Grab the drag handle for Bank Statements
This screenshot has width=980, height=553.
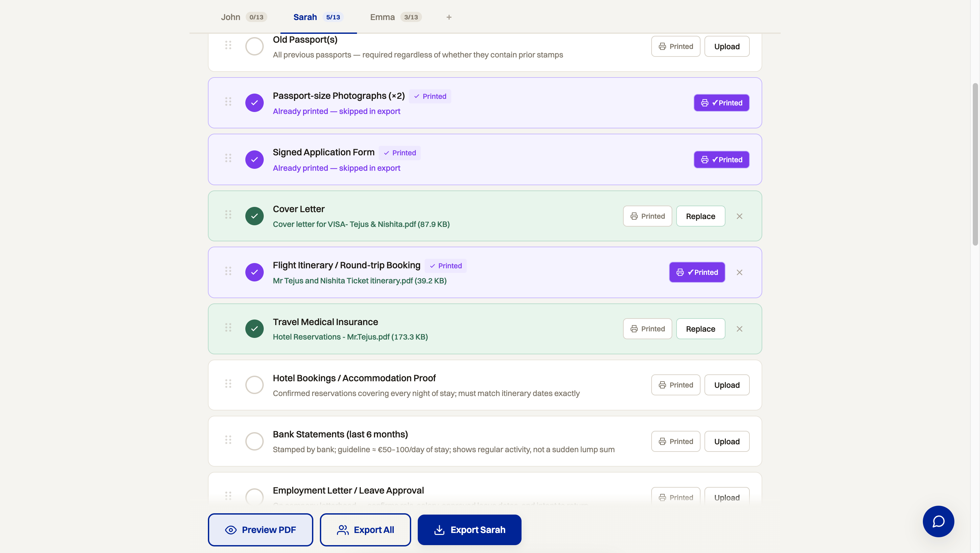point(228,440)
